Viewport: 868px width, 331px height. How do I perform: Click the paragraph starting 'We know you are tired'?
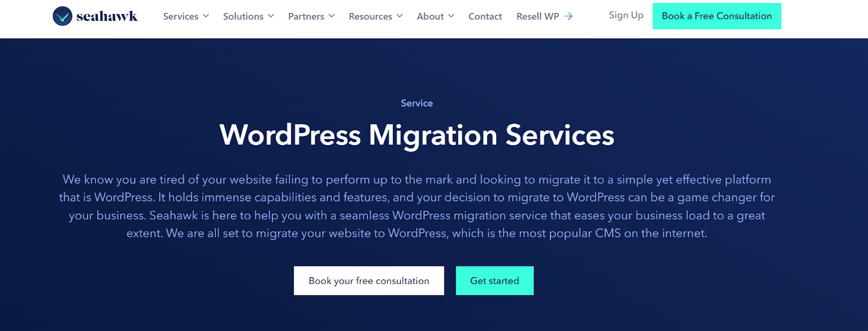tap(417, 206)
